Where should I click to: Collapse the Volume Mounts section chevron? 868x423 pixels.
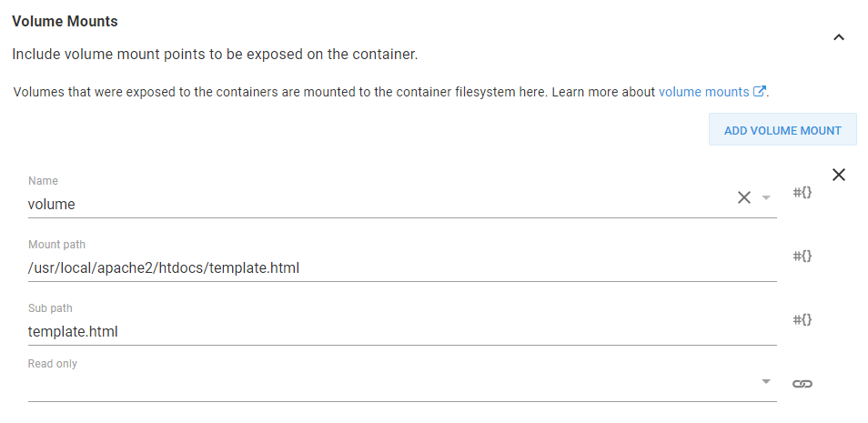pyautogui.click(x=839, y=38)
